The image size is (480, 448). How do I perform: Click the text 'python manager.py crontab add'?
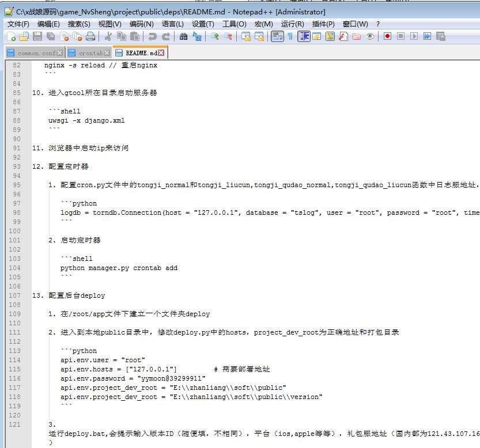119,268
